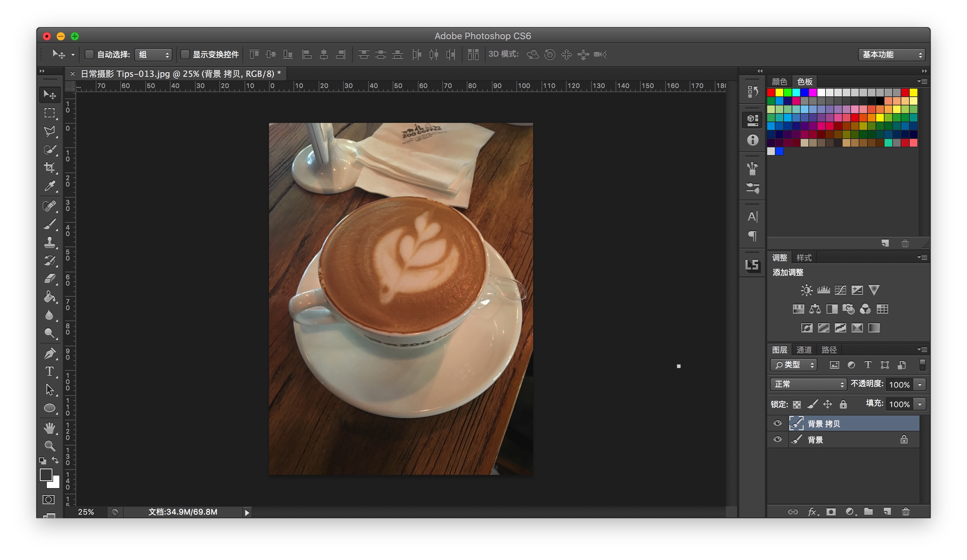Open the 正常 blend mode dropdown
The height and width of the screenshot is (560, 967).
click(x=808, y=384)
